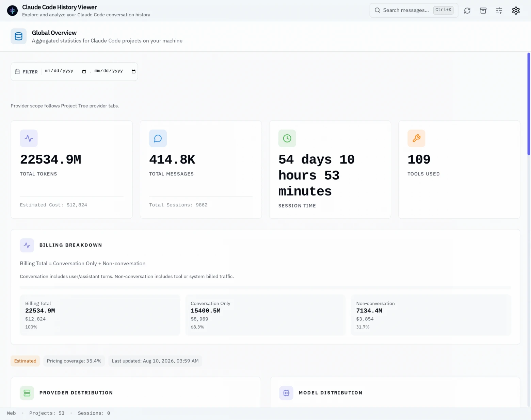Click the Pricing coverage: 35.4% badge
The height and width of the screenshot is (420, 531).
click(74, 361)
